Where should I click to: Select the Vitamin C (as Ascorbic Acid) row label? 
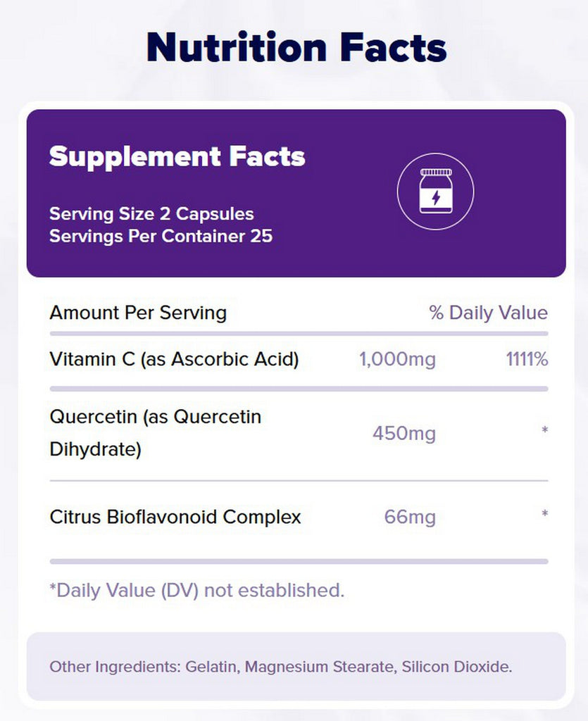coord(174,359)
